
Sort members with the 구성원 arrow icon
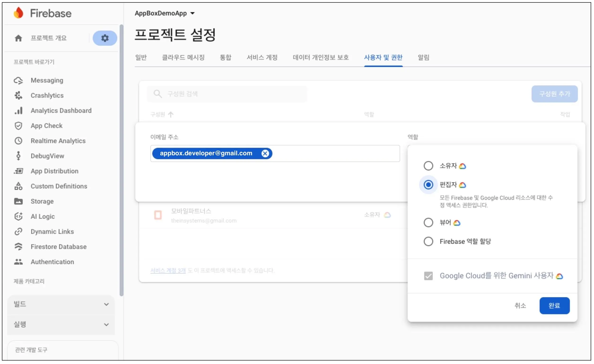pyautogui.click(x=171, y=114)
